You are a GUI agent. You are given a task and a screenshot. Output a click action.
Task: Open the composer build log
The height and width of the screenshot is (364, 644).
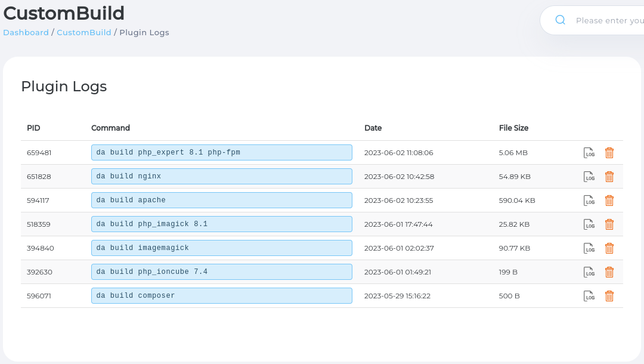coord(589,295)
